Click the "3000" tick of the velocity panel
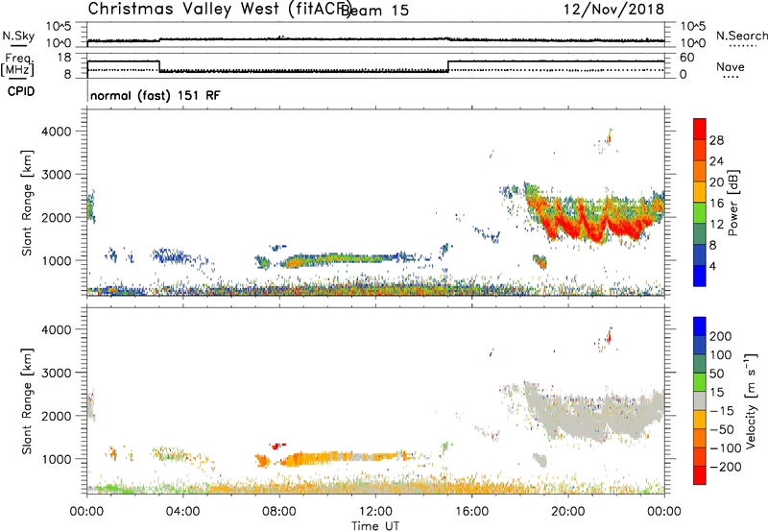 click(56, 373)
